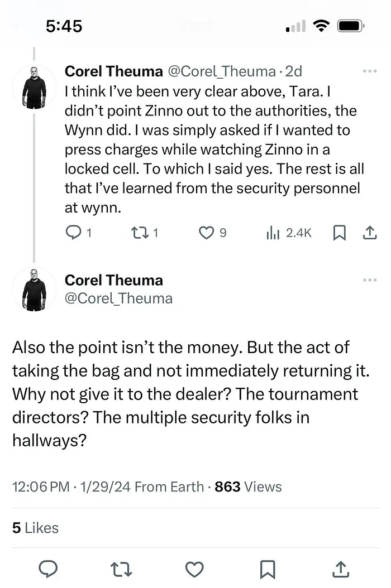Toggle the like on the first tweet

point(206,233)
